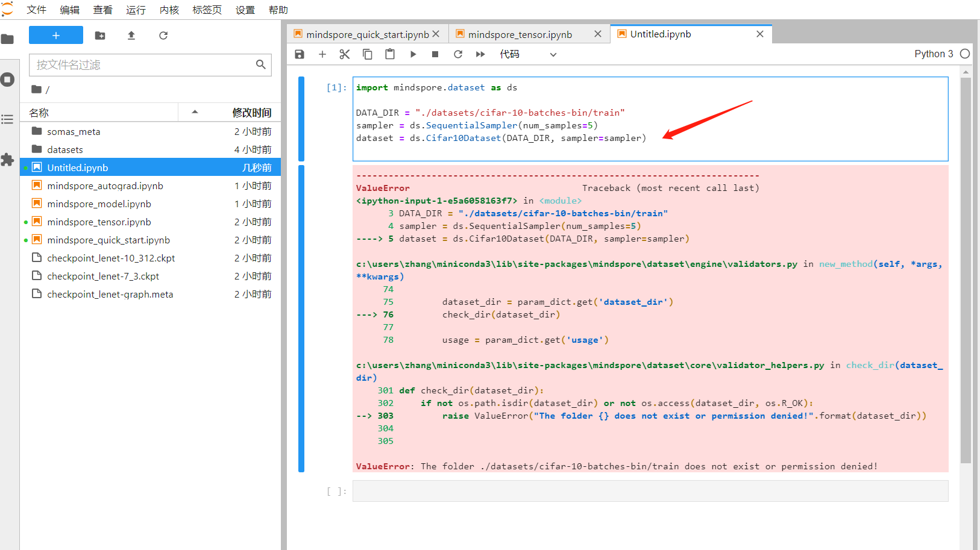Viewport: 980px width, 550px height.
Task: Click the new launcher plus button
Action: pos(56,36)
